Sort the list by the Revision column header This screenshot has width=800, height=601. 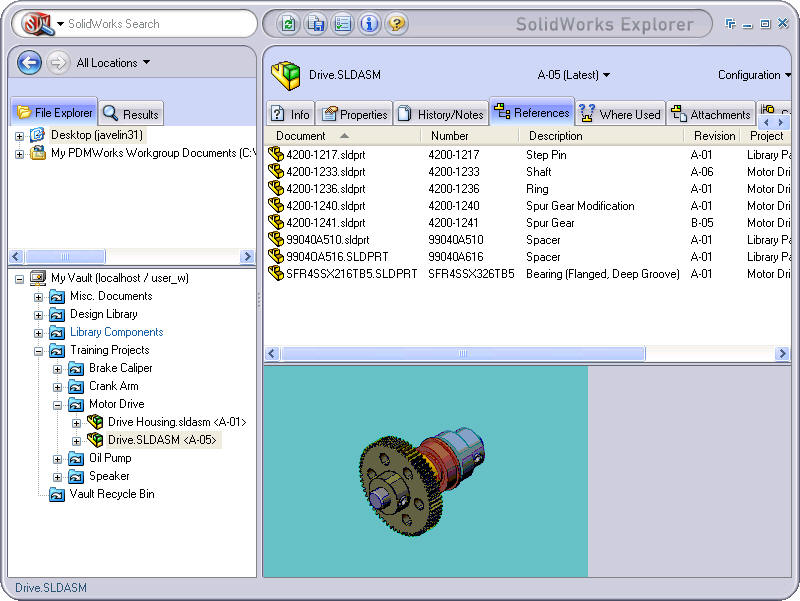(713, 136)
